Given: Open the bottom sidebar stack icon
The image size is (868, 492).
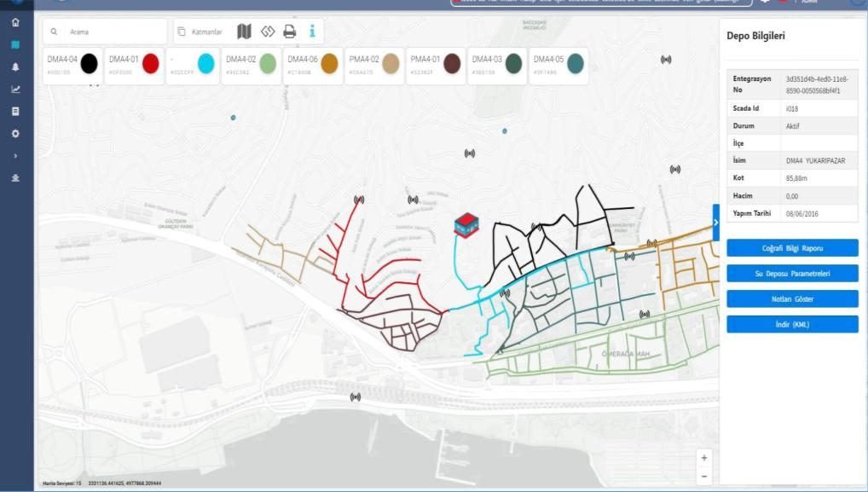Looking at the screenshot, I should click(x=15, y=177).
